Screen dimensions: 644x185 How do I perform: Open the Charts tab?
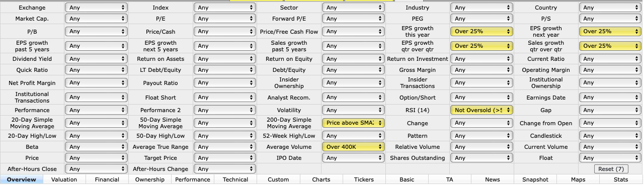[x=321, y=179]
